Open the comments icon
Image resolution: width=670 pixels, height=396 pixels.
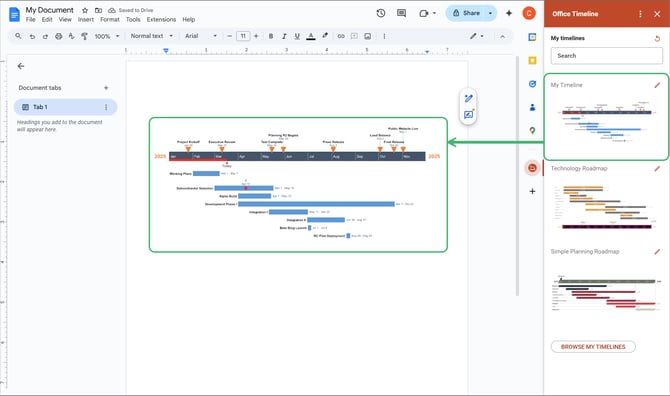401,13
